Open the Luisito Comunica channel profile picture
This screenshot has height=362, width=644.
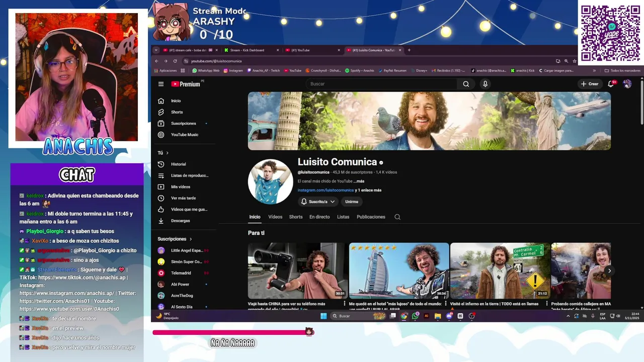tap(270, 182)
